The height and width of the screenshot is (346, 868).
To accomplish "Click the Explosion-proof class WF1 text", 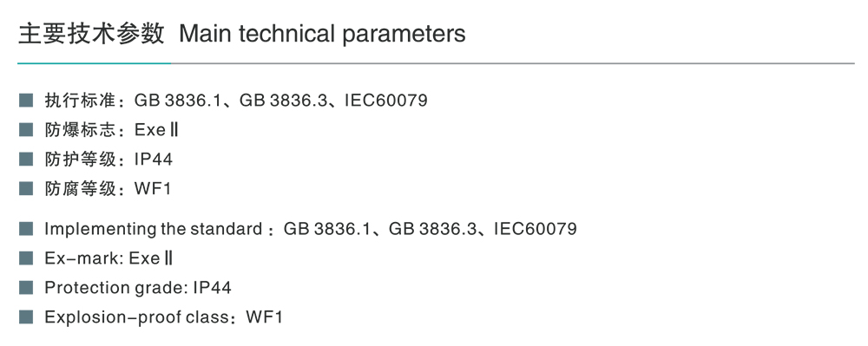I will coord(164,317).
